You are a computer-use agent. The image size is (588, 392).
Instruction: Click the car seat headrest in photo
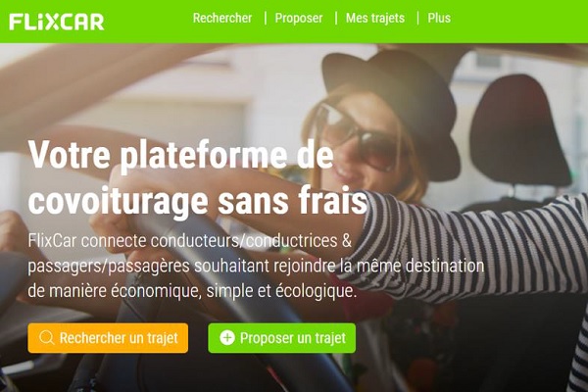[520, 131]
